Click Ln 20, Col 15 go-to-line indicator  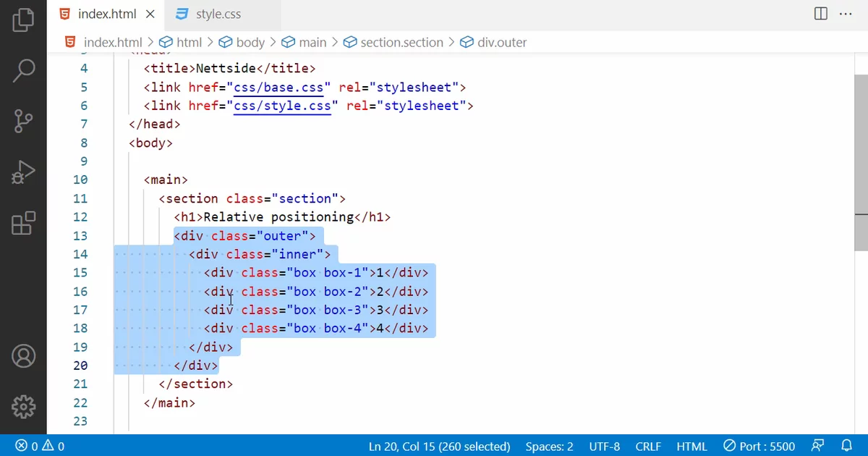[x=439, y=446]
